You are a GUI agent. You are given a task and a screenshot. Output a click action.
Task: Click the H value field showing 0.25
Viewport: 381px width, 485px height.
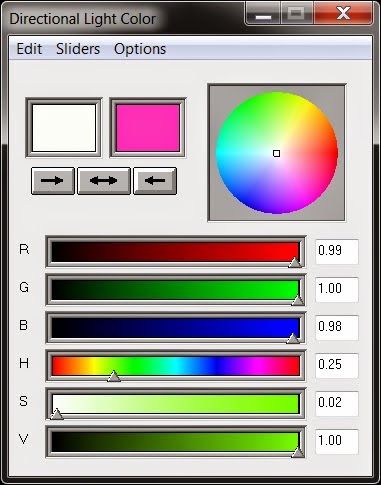[337, 365]
